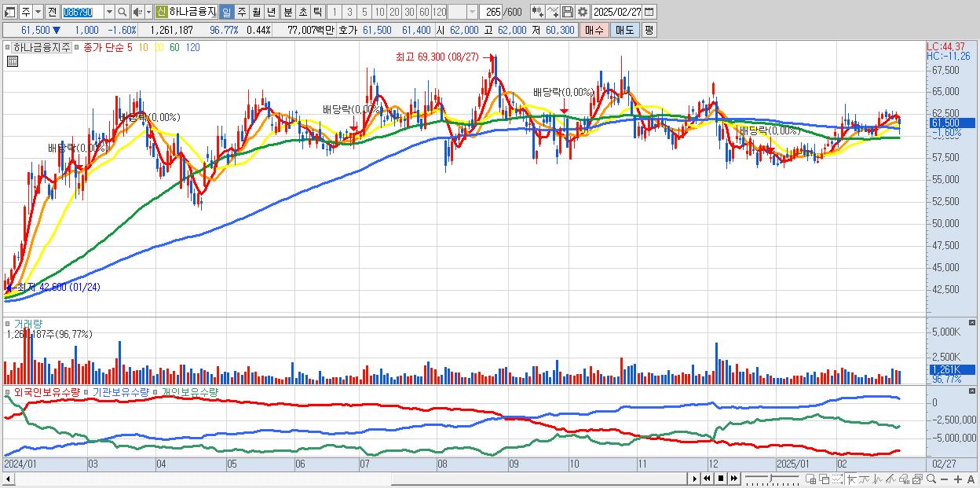Edit the date field 2025/02/27
Viewport: 980px width, 488px height.
pyautogui.click(x=616, y=12)
